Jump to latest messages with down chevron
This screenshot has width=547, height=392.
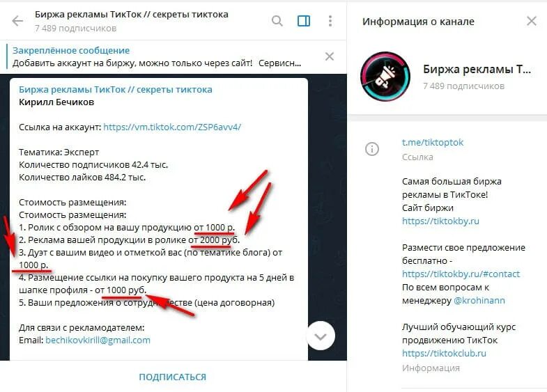tap(321, 336)
